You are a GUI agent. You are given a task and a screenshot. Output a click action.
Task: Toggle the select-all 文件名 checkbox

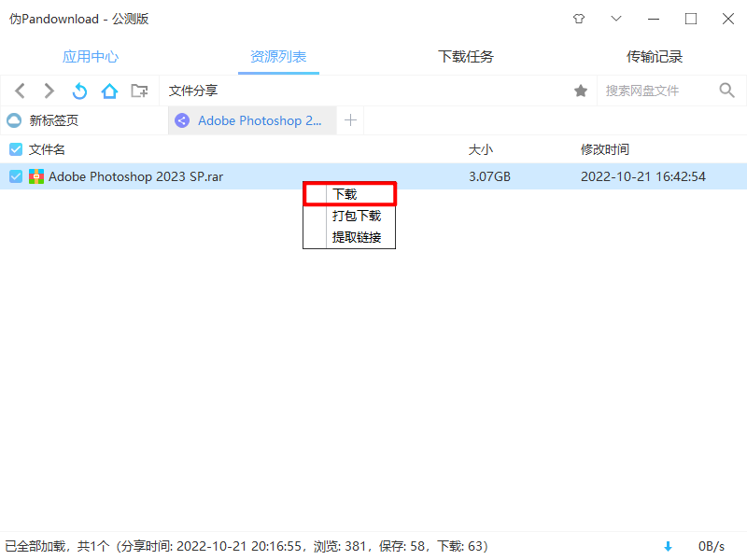point(16,149)
